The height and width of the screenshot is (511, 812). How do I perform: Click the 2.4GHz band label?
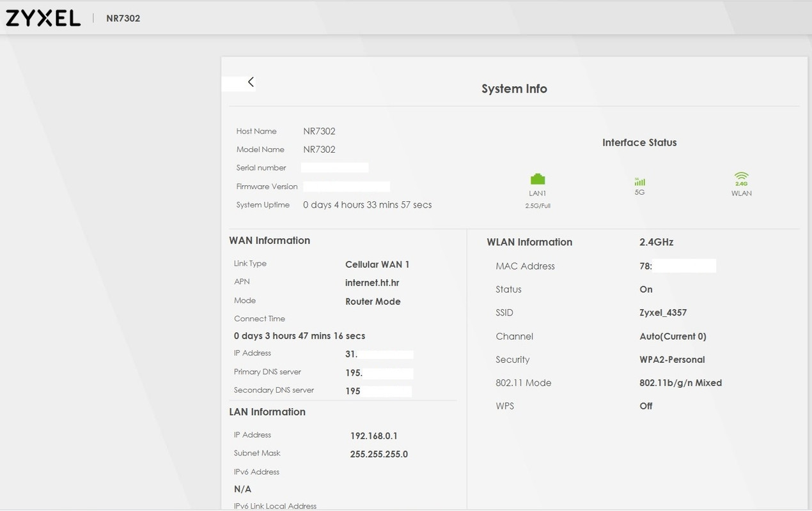[656, 242]
